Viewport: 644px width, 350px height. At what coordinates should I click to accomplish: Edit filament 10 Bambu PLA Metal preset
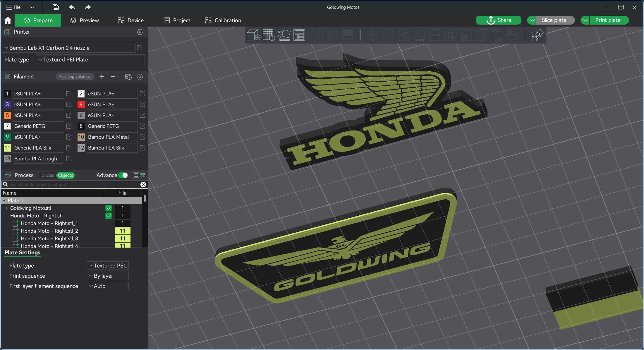142,137
